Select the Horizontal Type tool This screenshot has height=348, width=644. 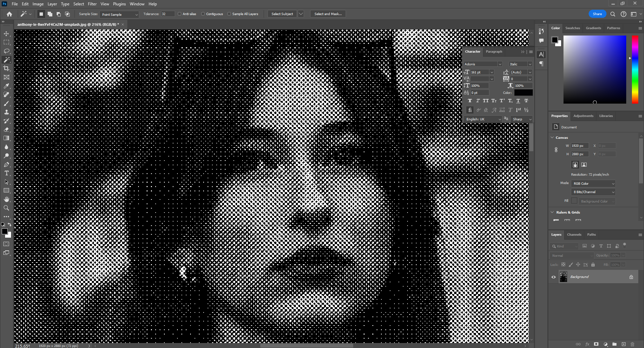click(x=6, y=173)
